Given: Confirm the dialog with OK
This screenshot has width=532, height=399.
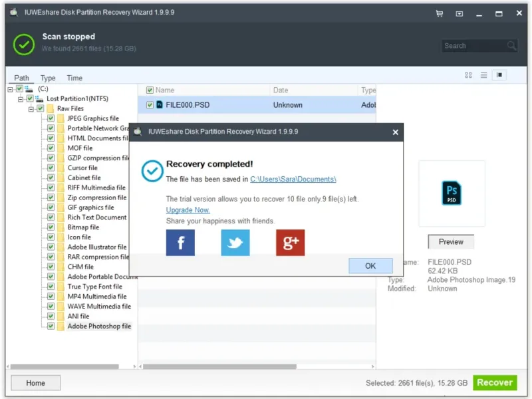Looking at the screenshot, I should tap(370, 265).
